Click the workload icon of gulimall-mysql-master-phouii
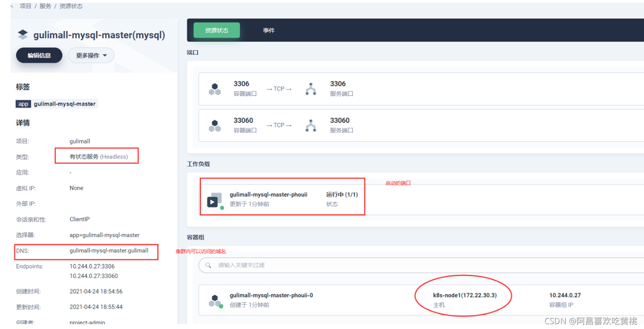Viewport: 644px width, 329px height. coord(215,200)
